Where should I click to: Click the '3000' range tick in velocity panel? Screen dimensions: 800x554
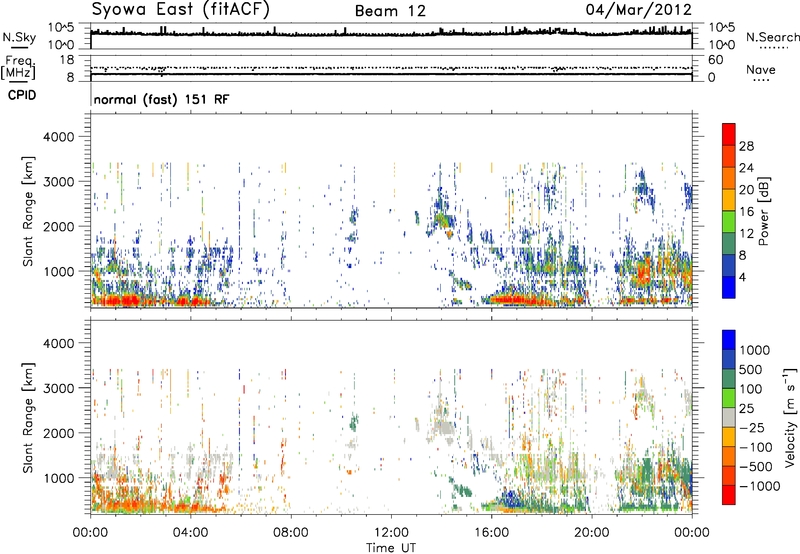point(58,388)
